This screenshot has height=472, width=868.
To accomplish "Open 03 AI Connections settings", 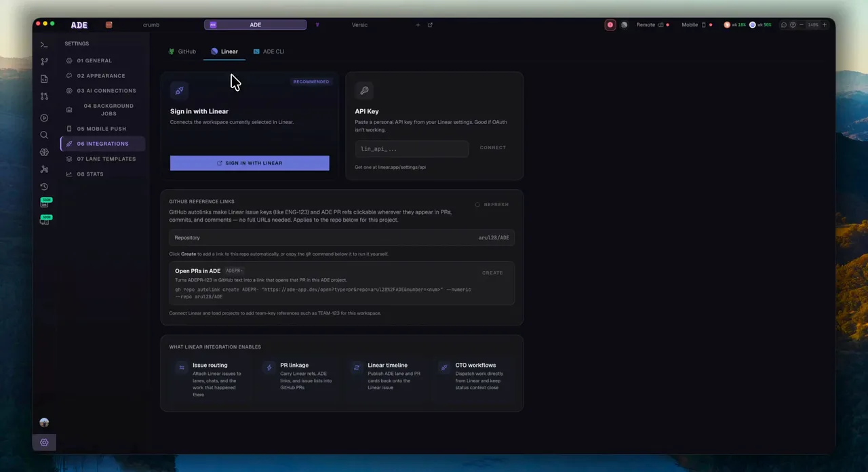I will tap(102, 91).
